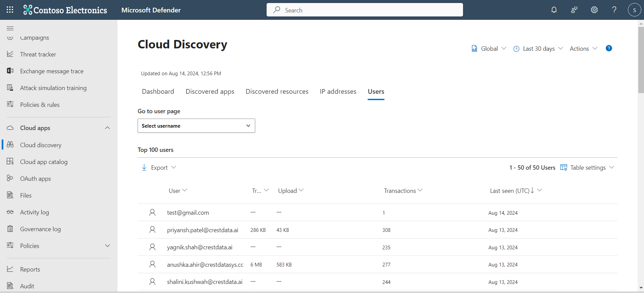Open the settings gear in header
644x293 pixels.
pyautogui.click(x=594, y=10)
